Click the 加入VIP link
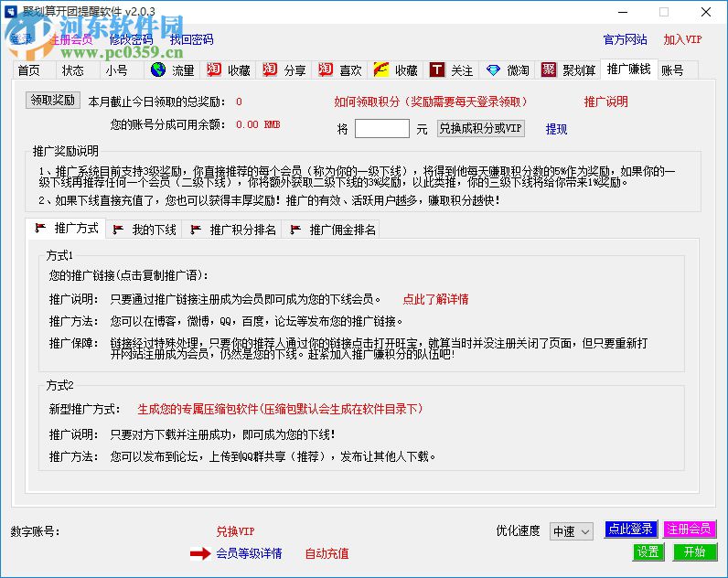Screen dimensions: 728x578 point(682,39)
